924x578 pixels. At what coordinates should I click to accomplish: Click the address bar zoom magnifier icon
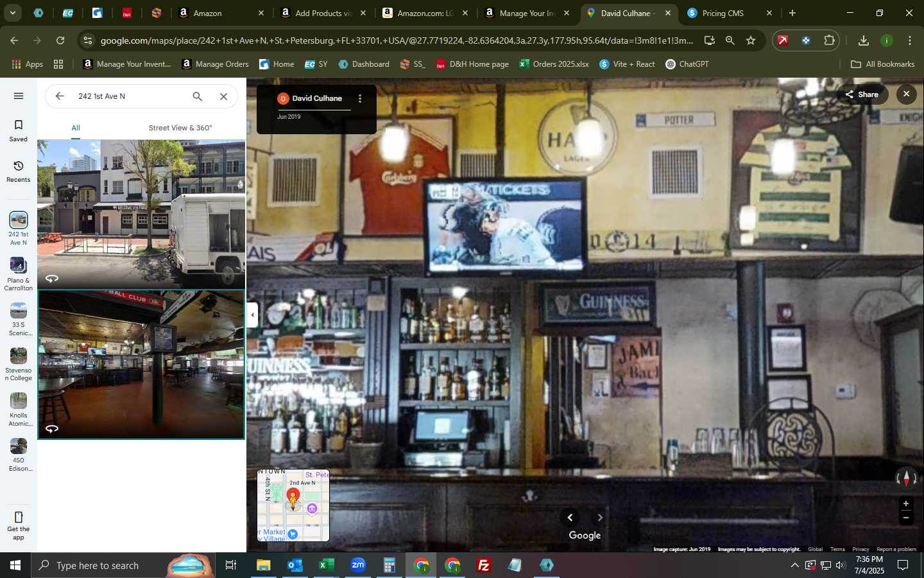point(730,40)
